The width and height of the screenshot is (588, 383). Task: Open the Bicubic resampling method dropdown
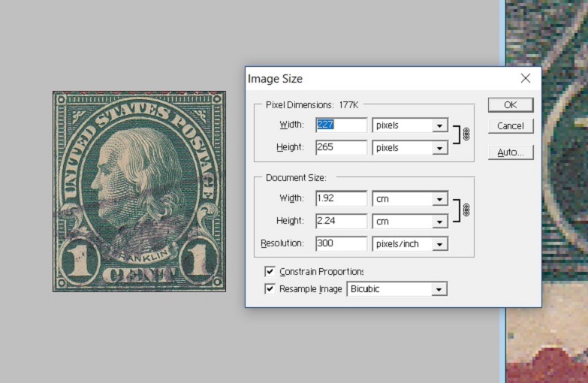pyautogui.click(x=397, y=289)
